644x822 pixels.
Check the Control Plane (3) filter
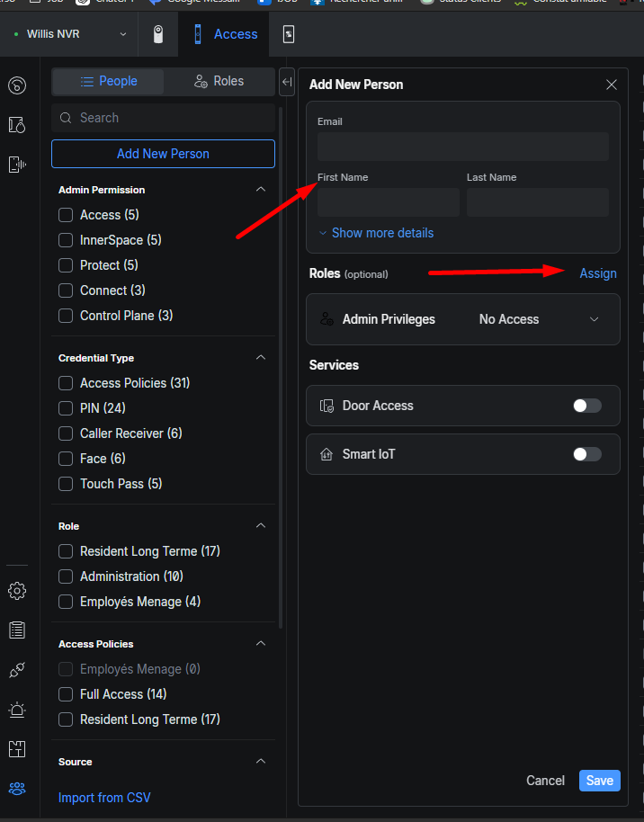[66, 316]
